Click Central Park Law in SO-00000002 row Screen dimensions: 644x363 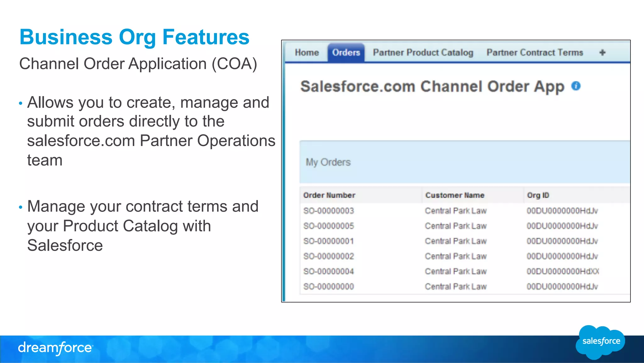click(x=456, y=256)
